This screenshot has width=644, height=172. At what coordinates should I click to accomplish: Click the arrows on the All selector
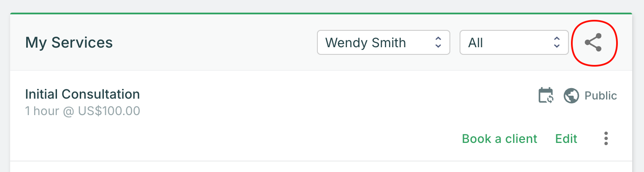(557, 42)
